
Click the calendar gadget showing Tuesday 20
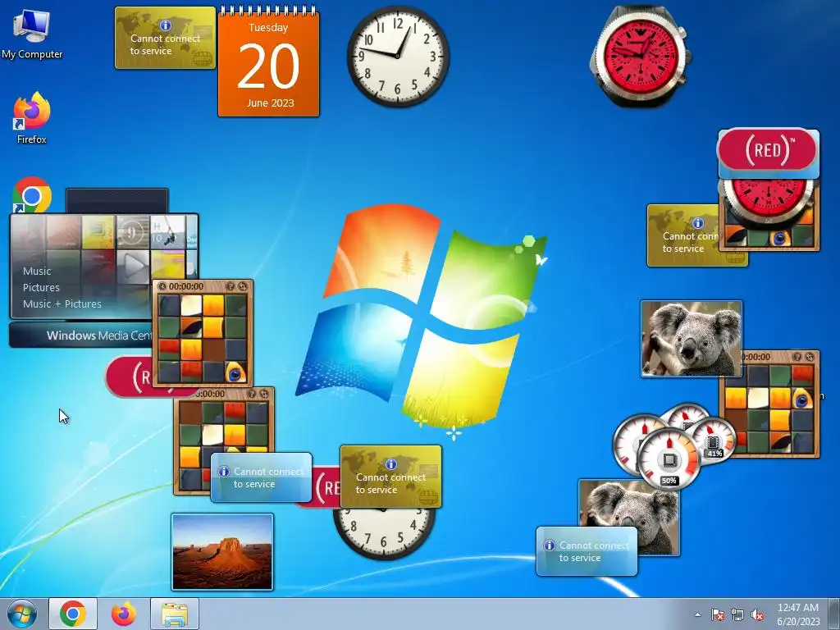[268, 62]
